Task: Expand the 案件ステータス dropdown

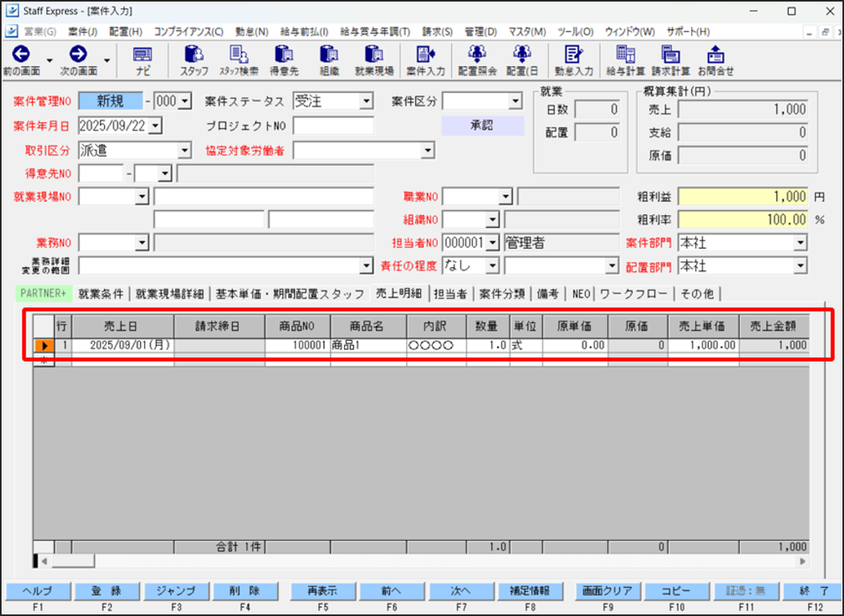Action: pos(366,102)
